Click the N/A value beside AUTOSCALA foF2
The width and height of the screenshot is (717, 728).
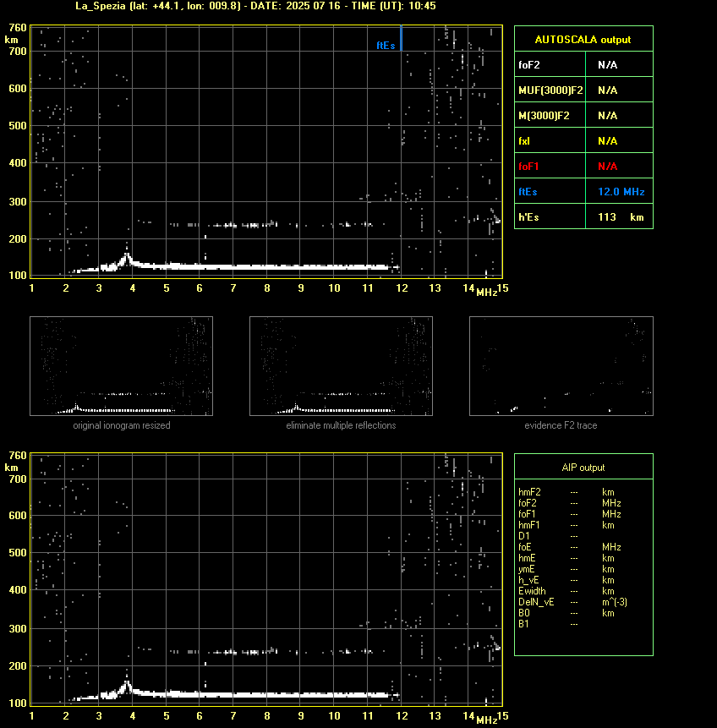pos(607,65)
